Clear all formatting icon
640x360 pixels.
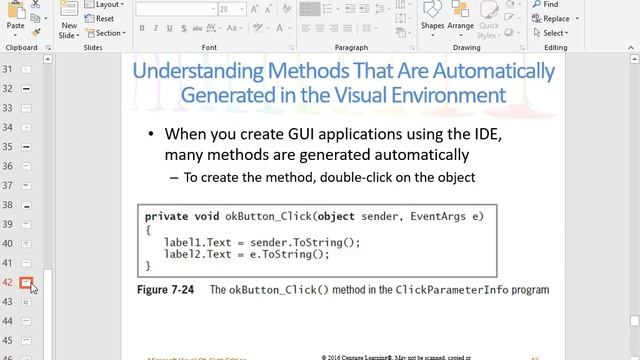tap(287, 9)
